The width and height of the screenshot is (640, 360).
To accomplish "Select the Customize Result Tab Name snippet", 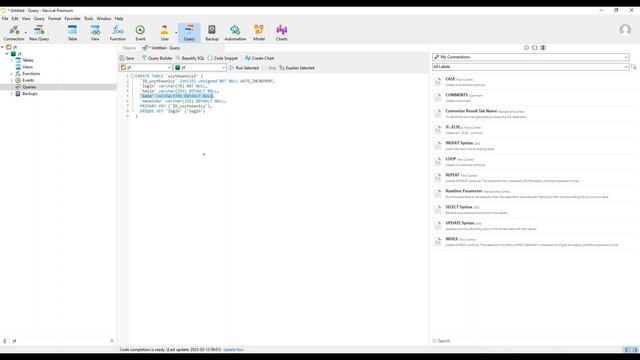I will pyautogui.click(x=535, y=114).
